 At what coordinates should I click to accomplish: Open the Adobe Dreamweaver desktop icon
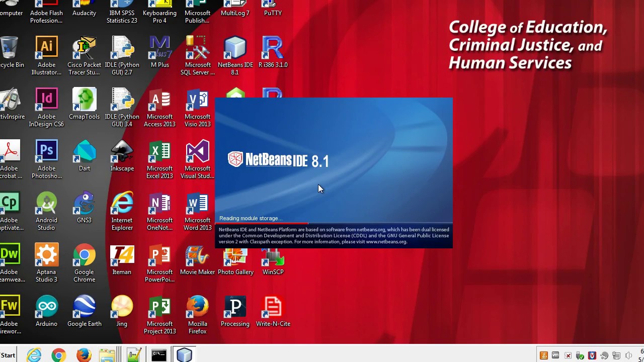pos(10,262)
